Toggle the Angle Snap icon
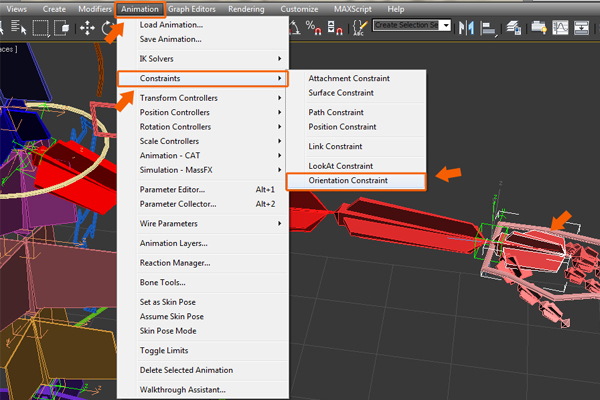 [294, 28]
